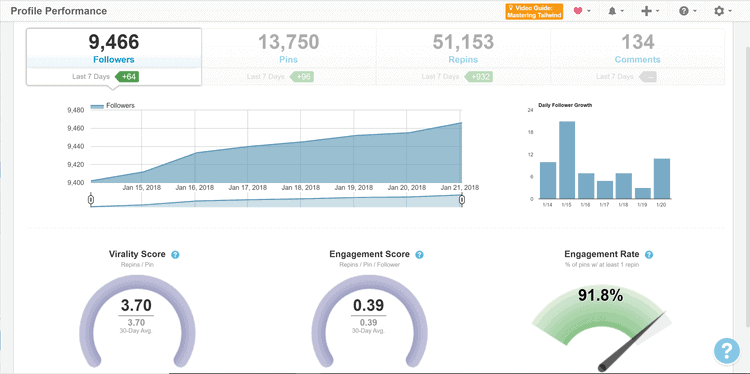Image resolution: width=750 pixels, height=374 pixels.
Task: Show Engagement Score help tooltip icon
Action: pos(419,254)
